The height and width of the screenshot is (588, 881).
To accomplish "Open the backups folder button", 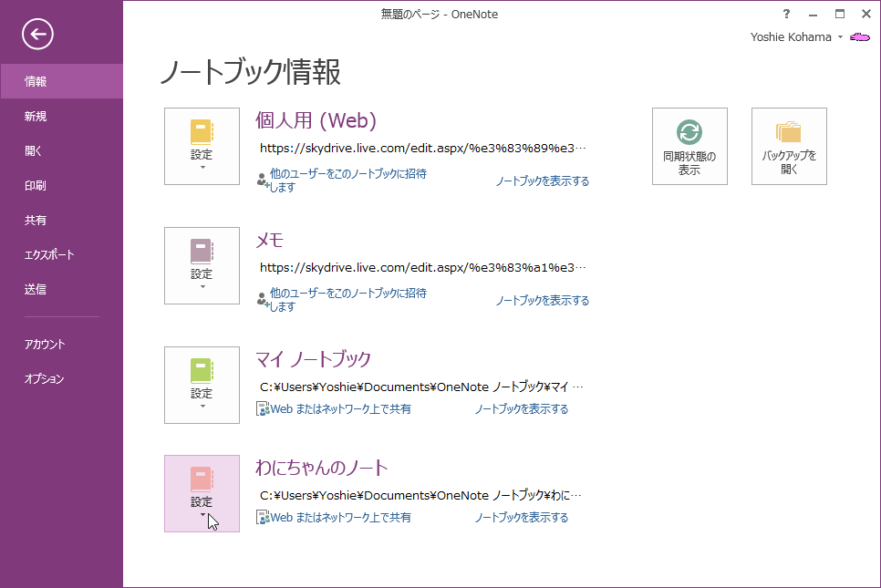I will (789, 146).
